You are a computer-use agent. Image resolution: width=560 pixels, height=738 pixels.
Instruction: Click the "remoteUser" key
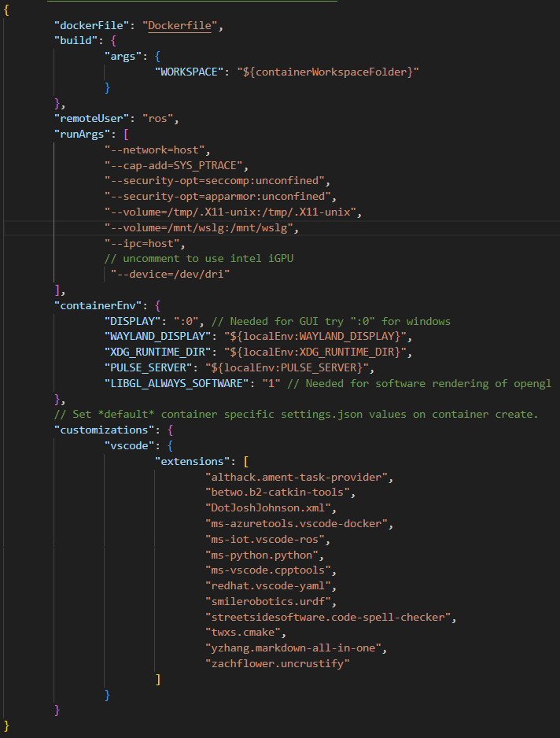(x=90, y=119)
